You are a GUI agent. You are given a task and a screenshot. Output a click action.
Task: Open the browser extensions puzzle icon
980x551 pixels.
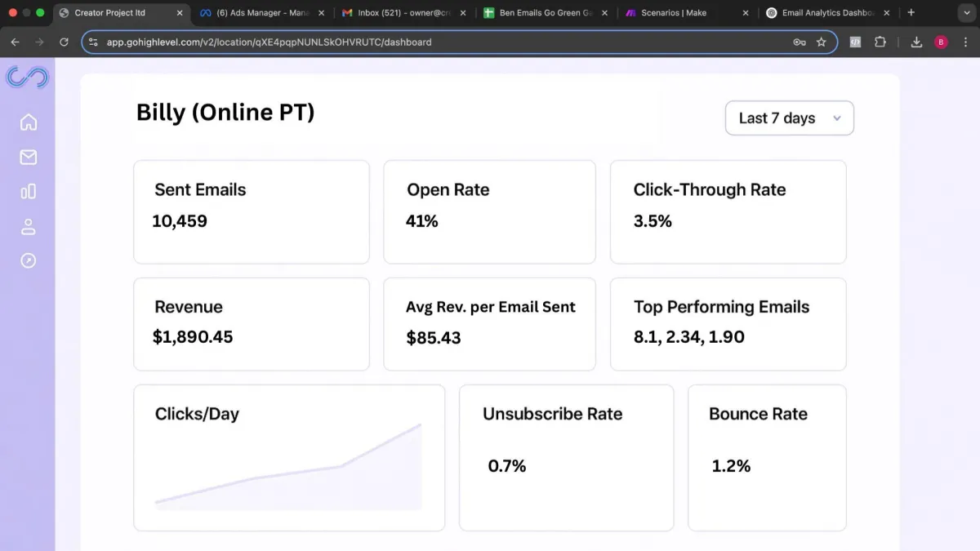(880, 42)
